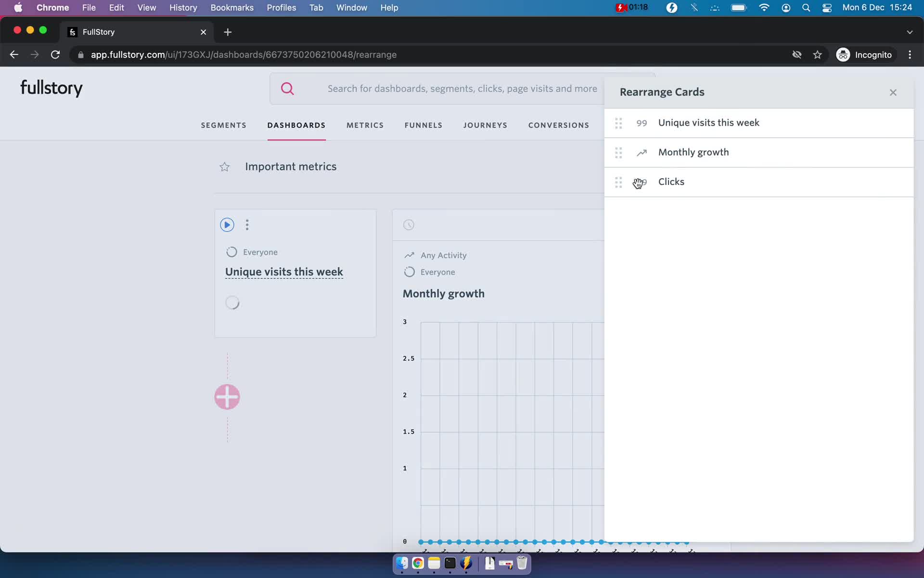Add a new card with plus button
Screen dimensions: 924x578
click(227, 397)
